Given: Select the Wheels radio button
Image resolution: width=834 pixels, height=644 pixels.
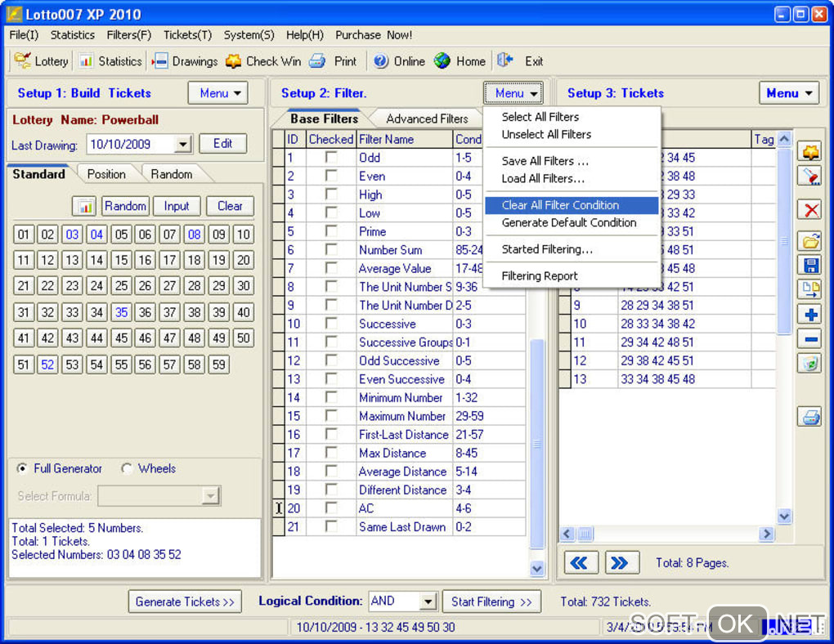Looking at the screenshot, I should 127,468.
